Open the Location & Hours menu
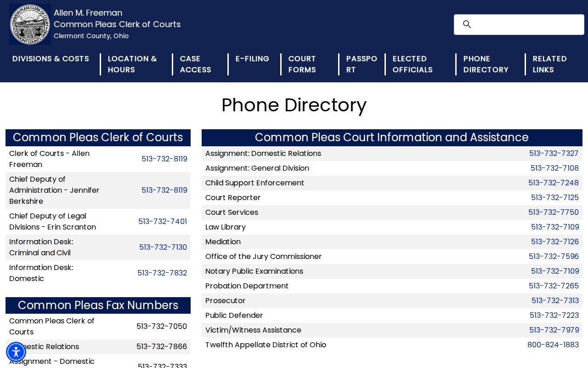The width and height of the screenshot is (588, 368). coord(132,64)
